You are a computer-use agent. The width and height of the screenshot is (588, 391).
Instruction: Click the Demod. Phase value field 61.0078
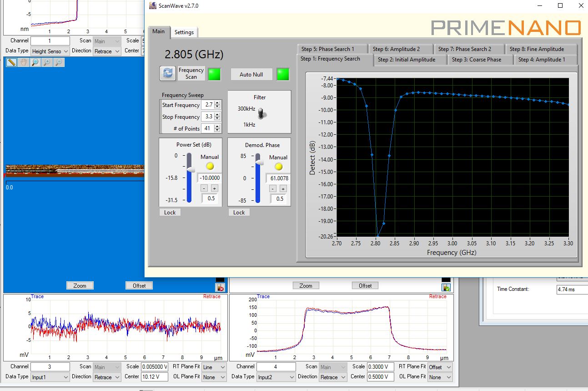pyautogui.click(x=278, y=178)
